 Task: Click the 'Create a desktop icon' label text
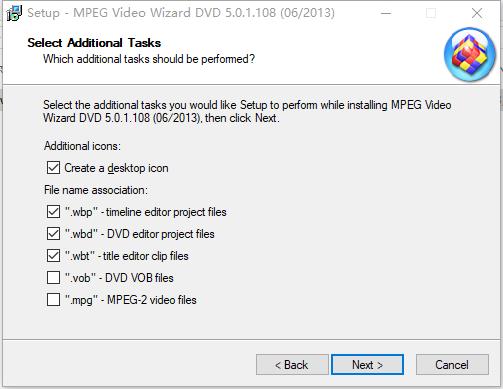[116, 168]
